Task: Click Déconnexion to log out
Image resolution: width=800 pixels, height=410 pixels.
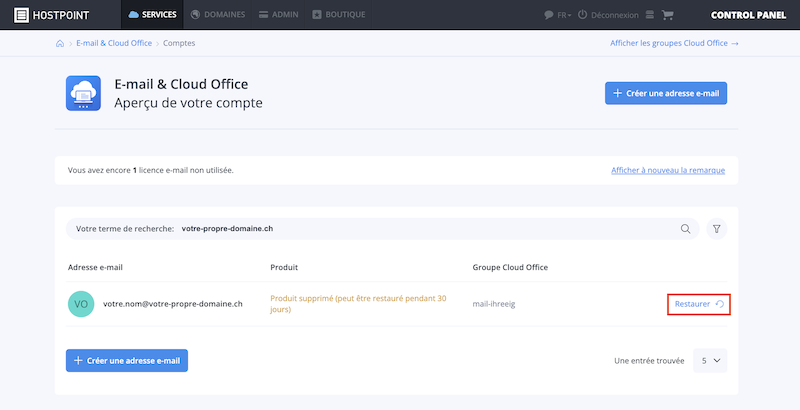Action: pyautogui.click(x=608, y=15)
